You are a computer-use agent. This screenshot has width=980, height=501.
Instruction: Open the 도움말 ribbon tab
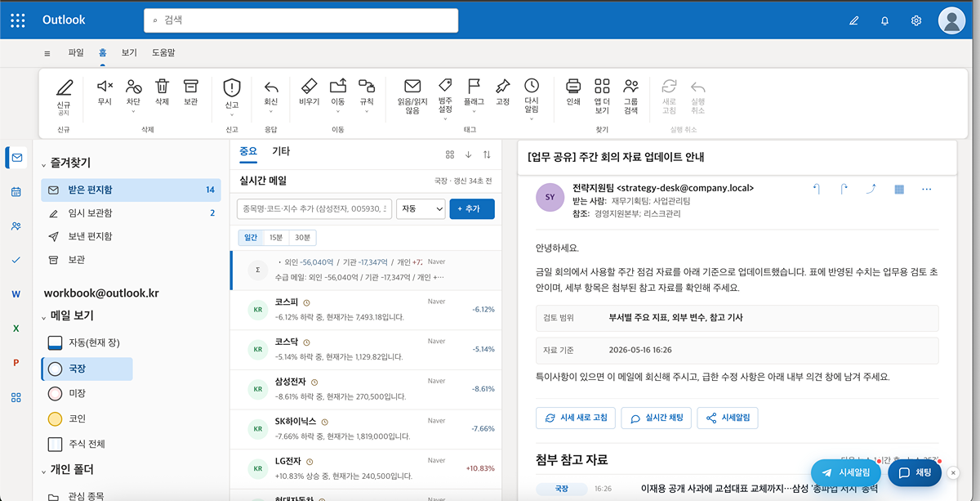click(163, 52)
